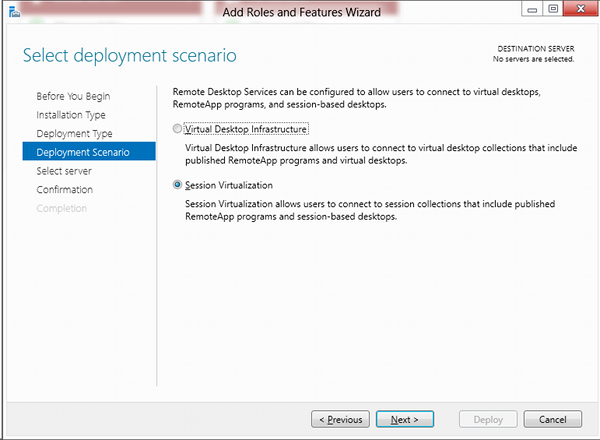The width and height of the screenshot is (600, 440).
Task: Jump to the Select server step
Action: point(64,171)
